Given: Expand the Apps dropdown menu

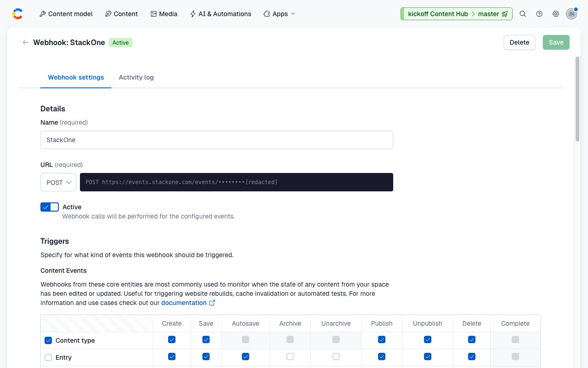Looking at the screenshot, I should [x=279, y=14].
